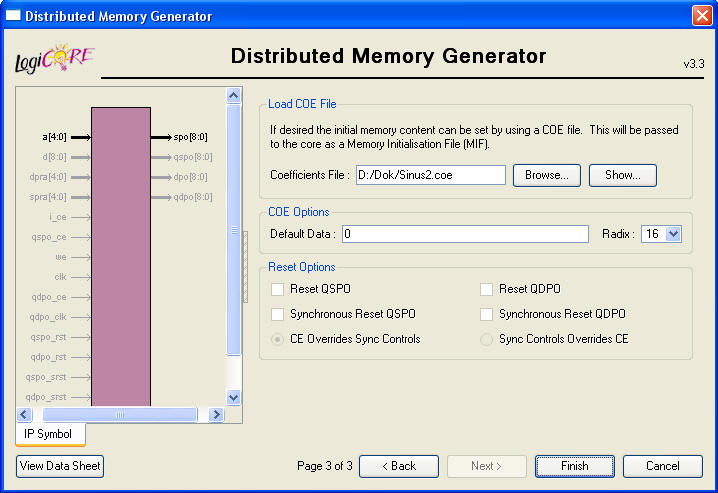Click the i_ce port label

(58, 217)
